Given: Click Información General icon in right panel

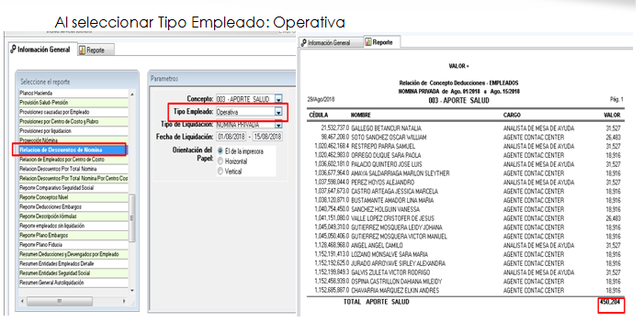Looking at the screenshot, I should 304,42.
